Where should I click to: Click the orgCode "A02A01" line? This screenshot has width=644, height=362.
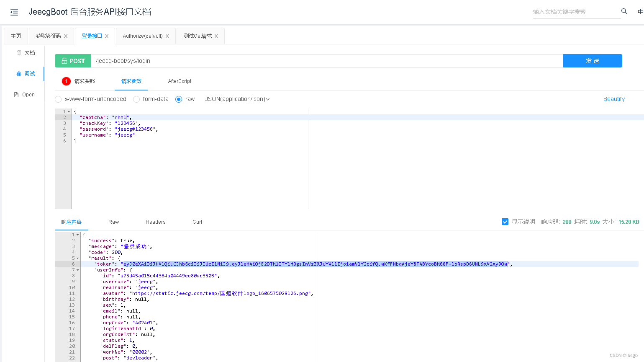pos(129,323)
